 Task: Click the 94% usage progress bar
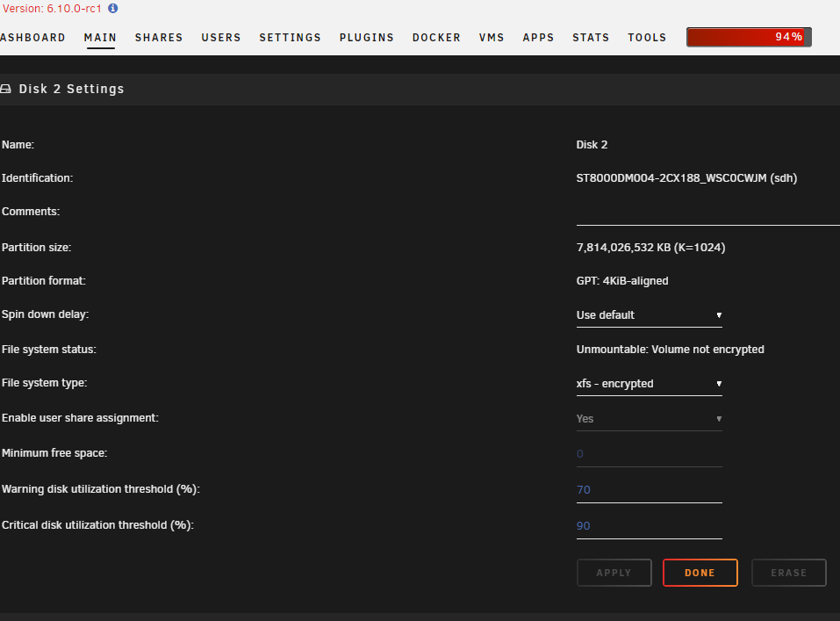pos(749,37)
